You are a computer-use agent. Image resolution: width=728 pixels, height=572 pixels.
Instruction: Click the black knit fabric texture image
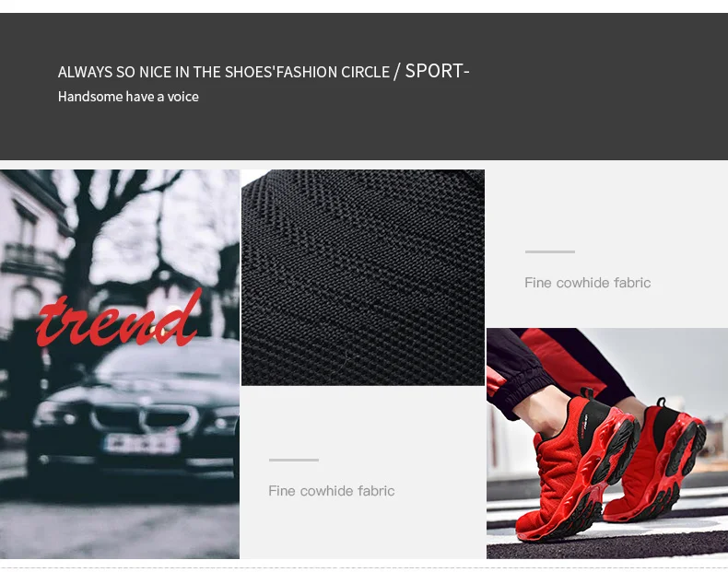[362, 277]
